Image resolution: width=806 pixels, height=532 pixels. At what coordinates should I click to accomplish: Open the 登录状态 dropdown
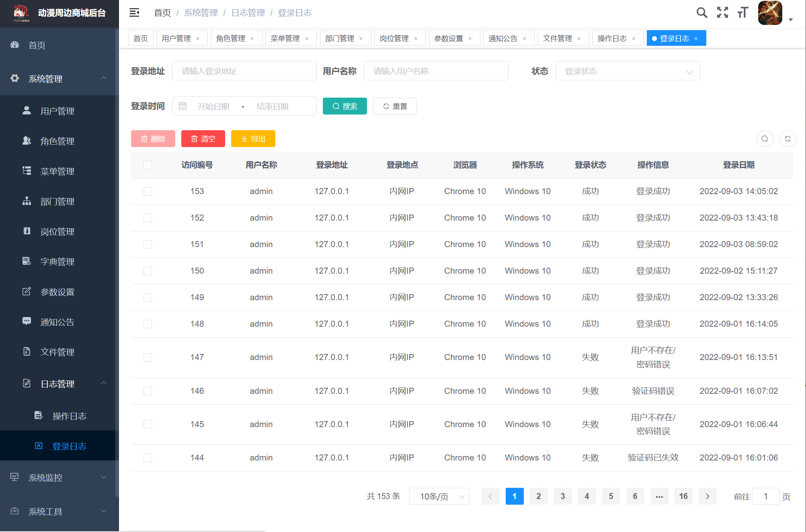click(627, 71)
